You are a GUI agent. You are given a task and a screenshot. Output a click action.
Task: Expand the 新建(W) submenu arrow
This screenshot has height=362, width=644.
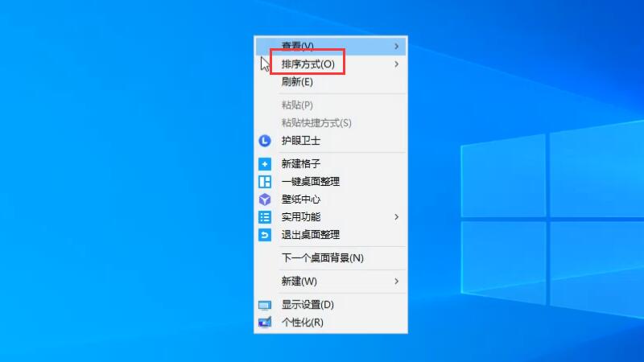396,282
